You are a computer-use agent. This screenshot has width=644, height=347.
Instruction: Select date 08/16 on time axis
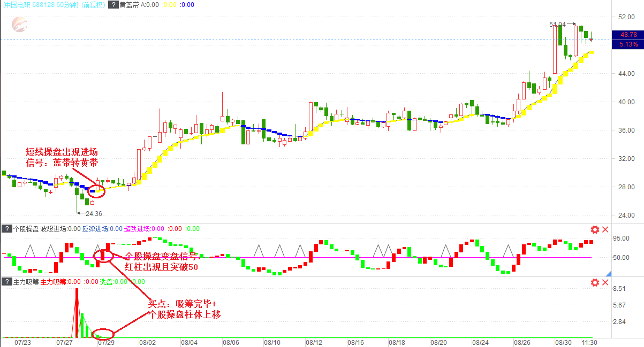356,342
